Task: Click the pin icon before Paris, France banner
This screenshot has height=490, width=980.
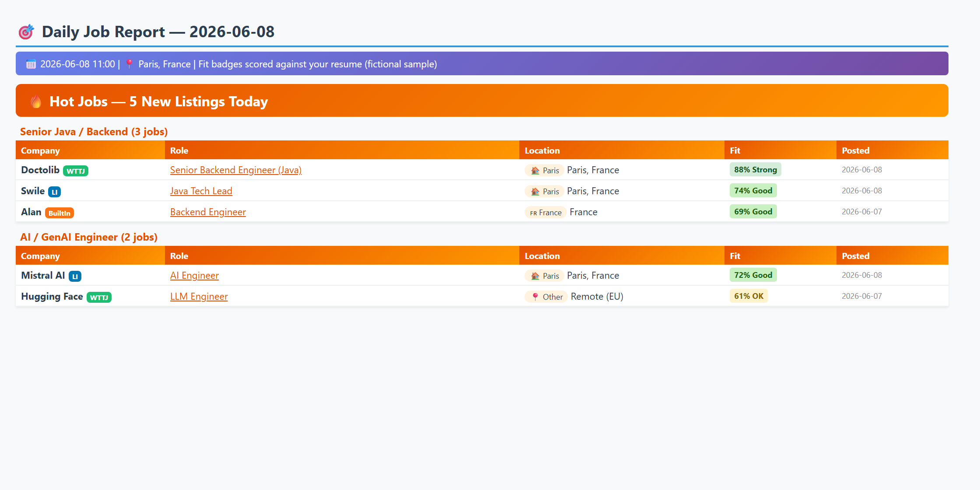Action: (129, 64)
